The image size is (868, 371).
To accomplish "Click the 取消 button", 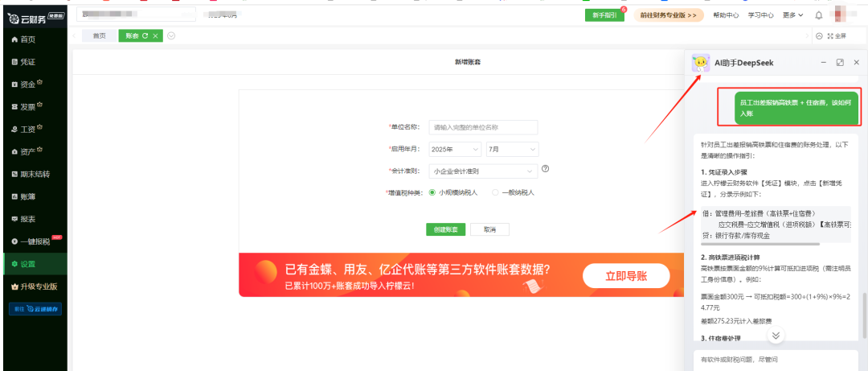I will click(x=489, y=229).
